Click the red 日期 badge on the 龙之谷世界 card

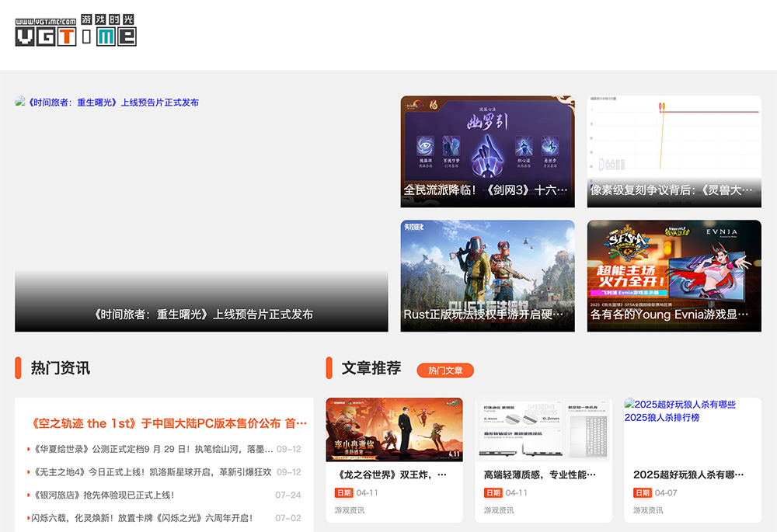point(343,492)
